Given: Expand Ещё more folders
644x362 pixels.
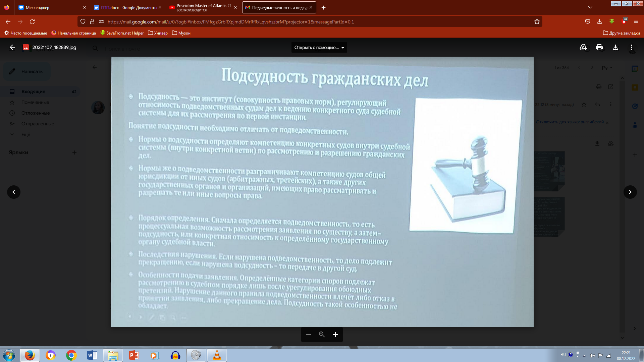Looking at the screenshot, I should [x=40, y=134].
